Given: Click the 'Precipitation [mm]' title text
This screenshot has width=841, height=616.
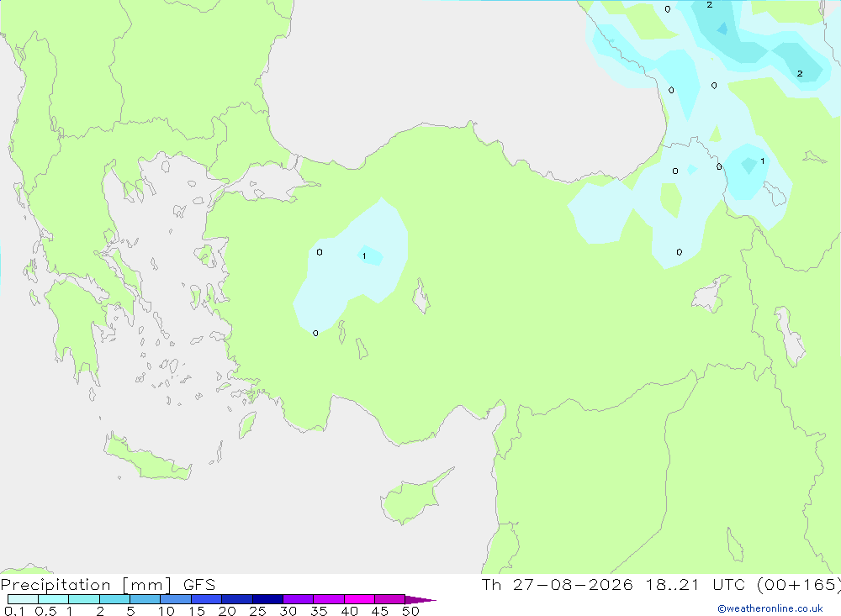Looking at the screenshot, I should pyautogui.click(x=87, y=585).
